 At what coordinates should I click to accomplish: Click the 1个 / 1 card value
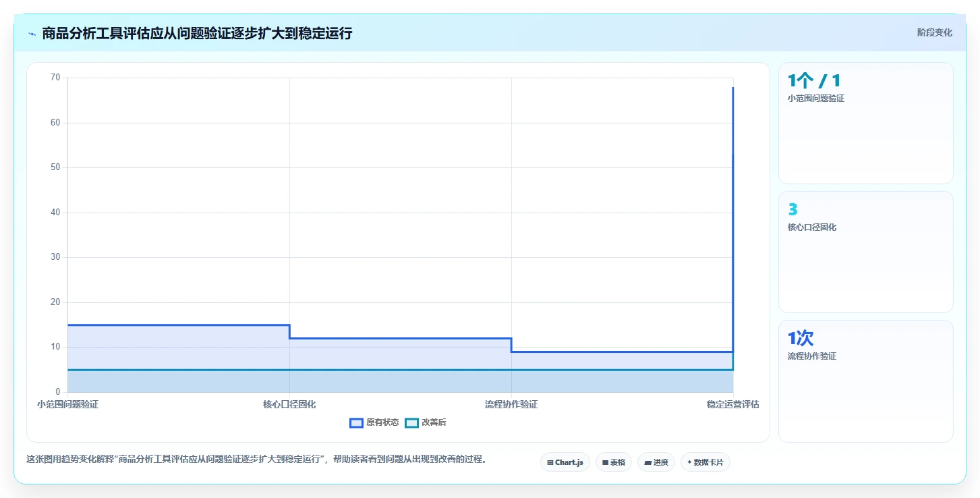(814, 81)
